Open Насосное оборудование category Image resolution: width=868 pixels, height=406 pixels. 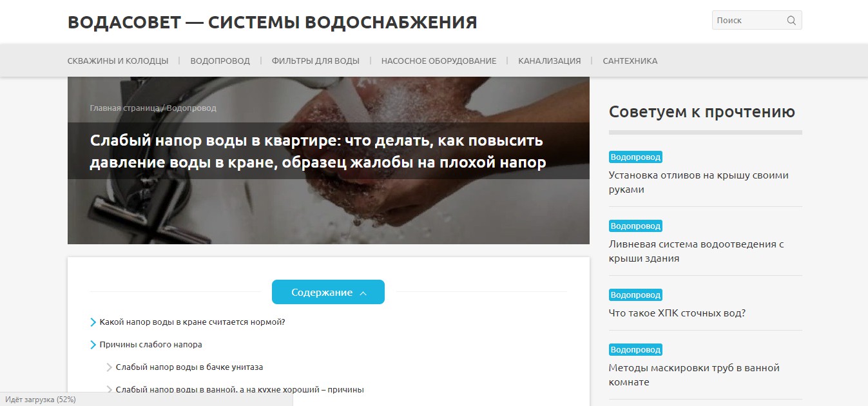coord(439,61)
